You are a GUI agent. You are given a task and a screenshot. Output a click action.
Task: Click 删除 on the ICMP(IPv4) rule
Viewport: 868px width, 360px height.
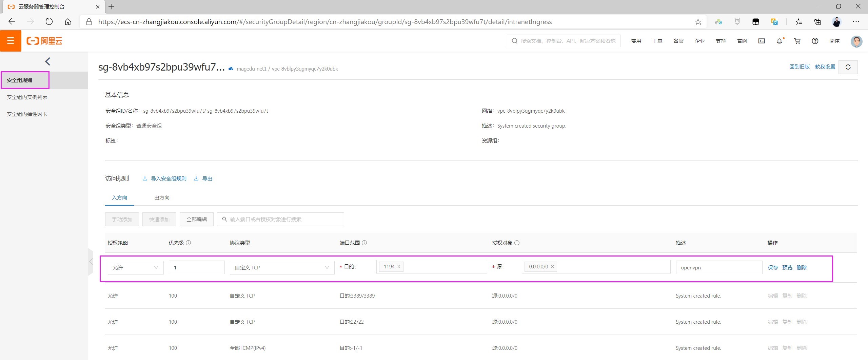(802, 348)
